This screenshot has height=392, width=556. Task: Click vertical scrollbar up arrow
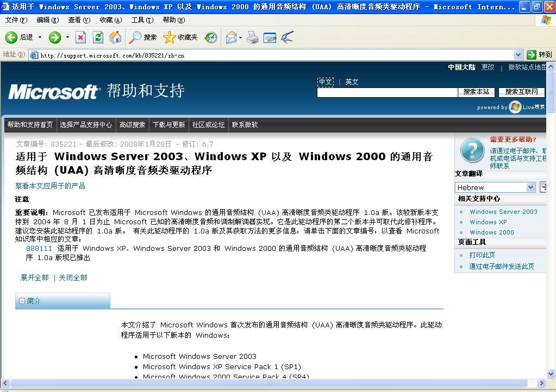[x=551, y=66]
